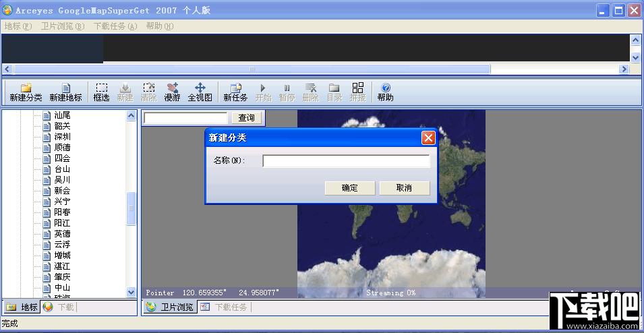Switch to the 地标 bottom tab

point(22,307)
